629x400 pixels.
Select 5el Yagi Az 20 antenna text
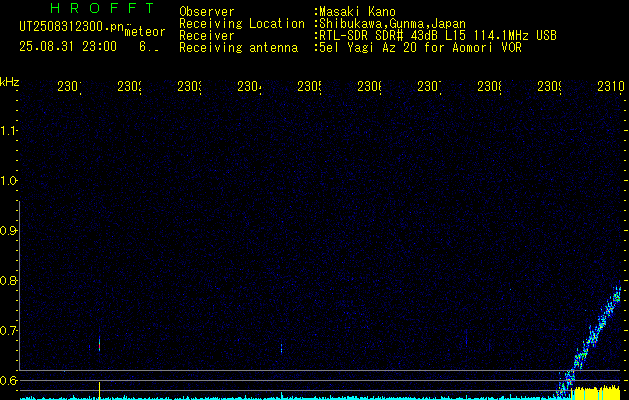pos(420,48)
